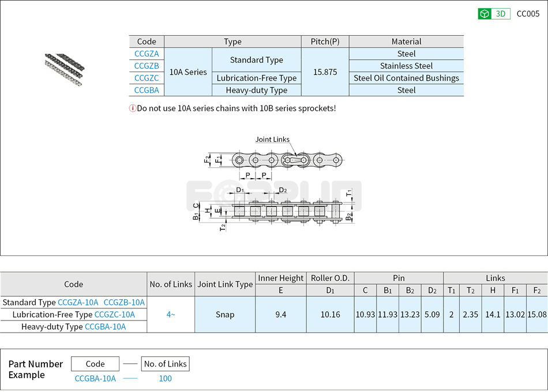The height and width of the screenshot is (392, 548).
Task: Open the roller chain product thumbnail
Action: pos(65,70)
